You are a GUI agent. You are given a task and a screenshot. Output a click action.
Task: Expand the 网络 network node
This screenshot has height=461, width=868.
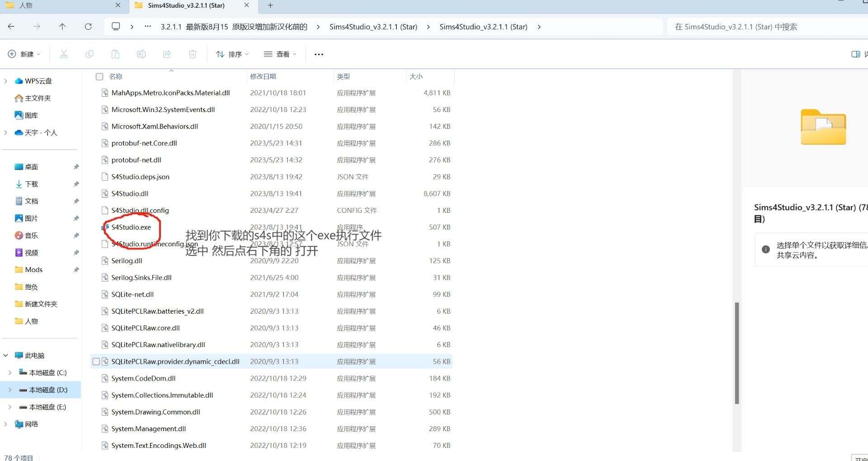click(x=5, y=424)
